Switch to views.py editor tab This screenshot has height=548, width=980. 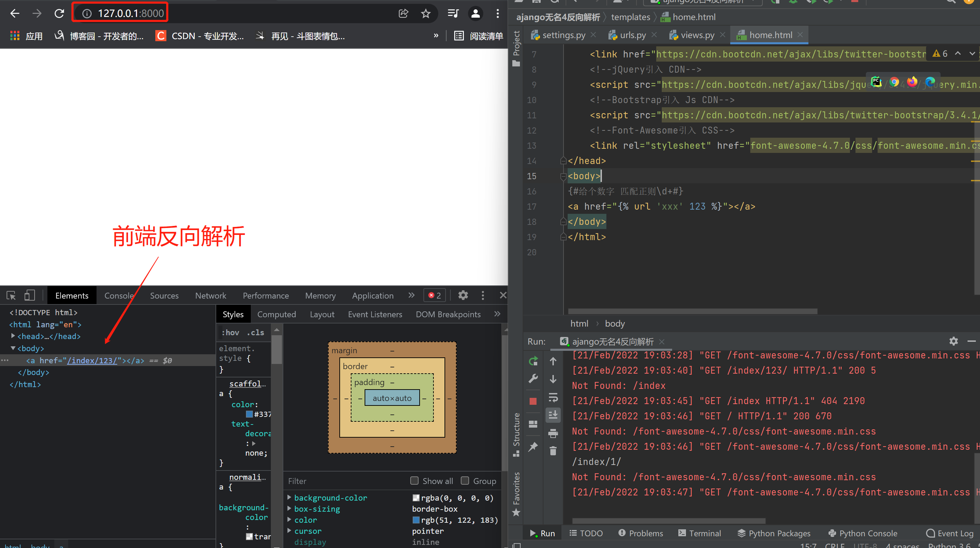coord(697,35)
